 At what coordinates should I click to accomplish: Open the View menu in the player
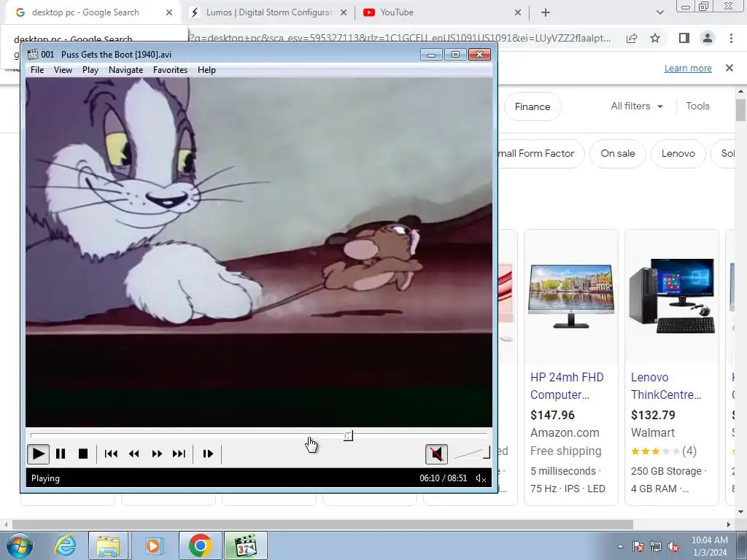coord(63,70)
